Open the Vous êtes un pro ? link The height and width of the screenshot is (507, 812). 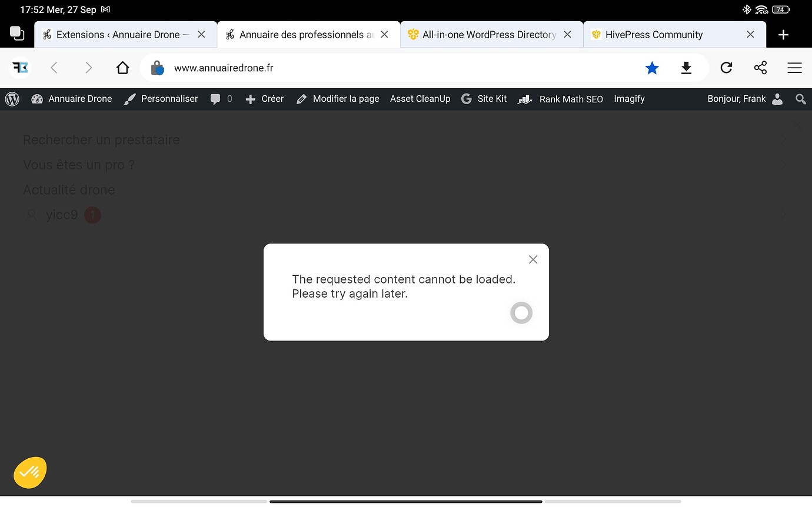pos(79,165)
